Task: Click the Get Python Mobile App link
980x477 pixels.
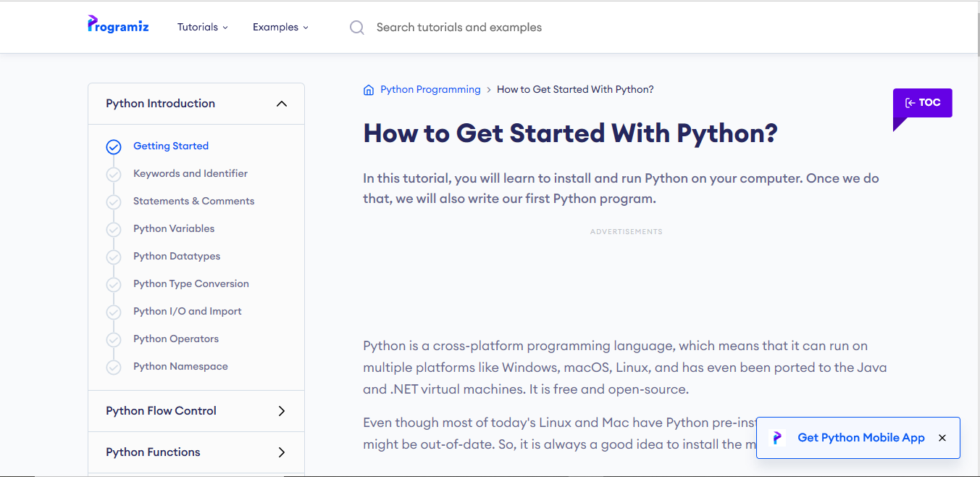Action: point(861,437)
